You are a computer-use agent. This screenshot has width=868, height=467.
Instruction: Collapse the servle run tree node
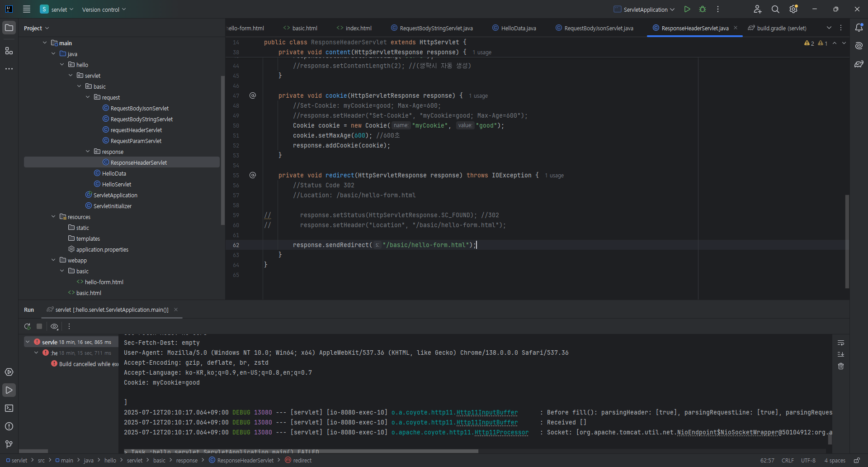click(x=28, y=342)
